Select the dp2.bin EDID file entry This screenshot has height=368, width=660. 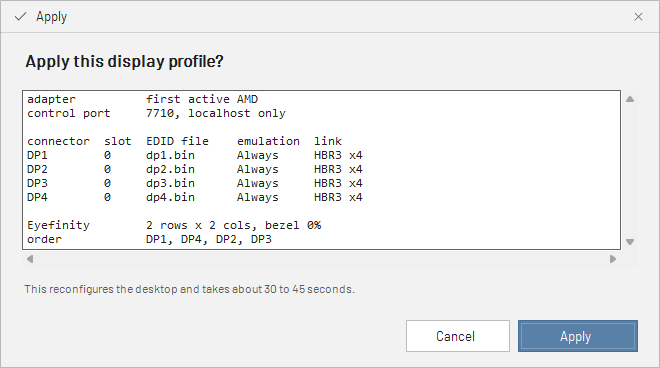pos(170,169)
